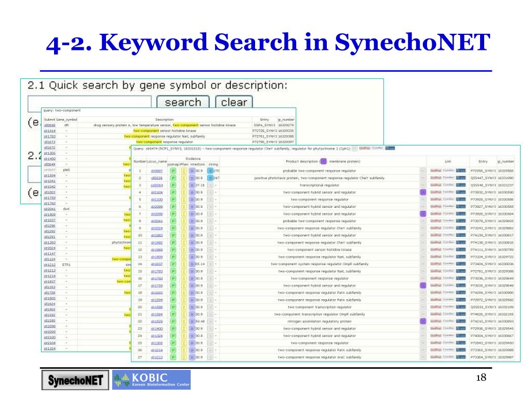Open slr1324 link in keyword results list

click(x=49, y=349)
